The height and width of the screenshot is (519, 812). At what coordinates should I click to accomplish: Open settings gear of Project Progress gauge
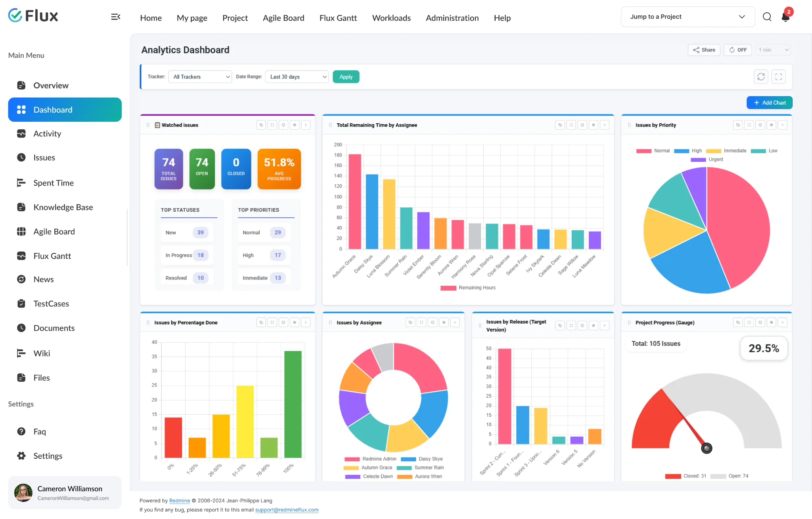pos(771,322)
